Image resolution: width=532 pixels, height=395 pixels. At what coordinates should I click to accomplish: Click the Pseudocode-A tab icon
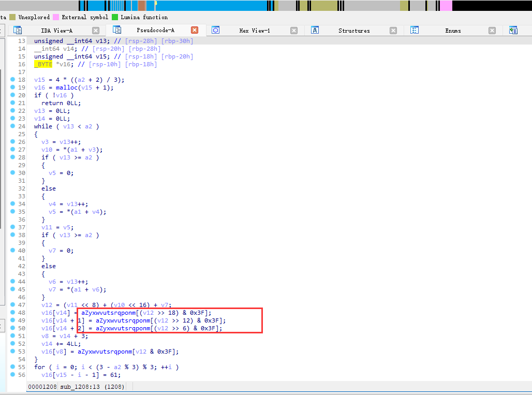[117, 30]
